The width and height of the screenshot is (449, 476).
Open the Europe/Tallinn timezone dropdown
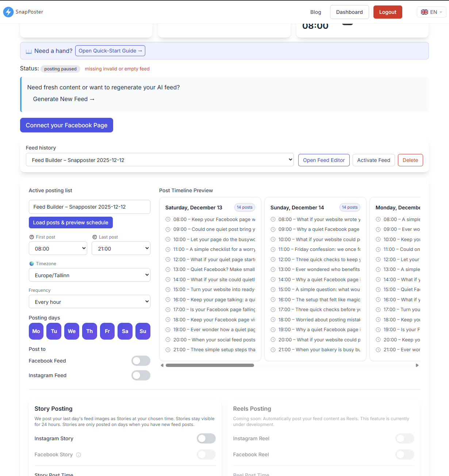(89, 275)
